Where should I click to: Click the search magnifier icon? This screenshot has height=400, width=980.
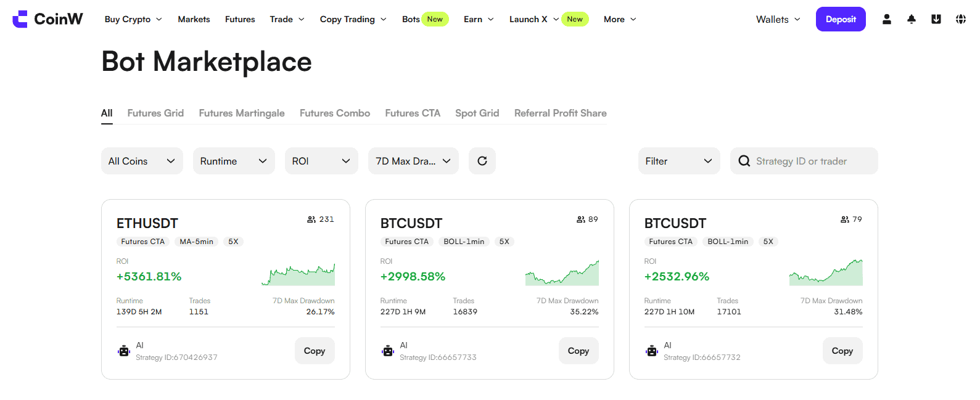[x=744, y=161]
